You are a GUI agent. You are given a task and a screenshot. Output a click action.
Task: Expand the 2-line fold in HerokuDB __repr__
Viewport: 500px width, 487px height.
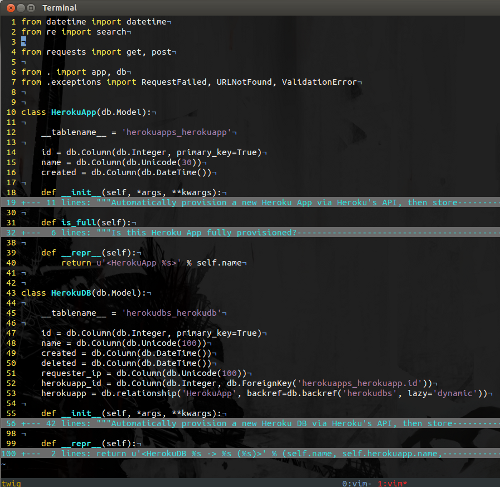(x=250, y=453)
